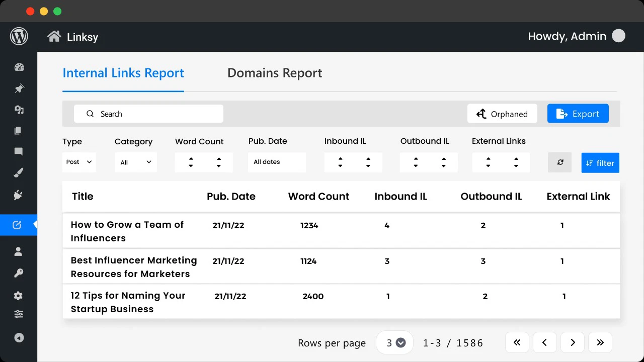This screenshot has height=362, width=644.
Task: Open the rows per page selector
Action: click(394, 342)
